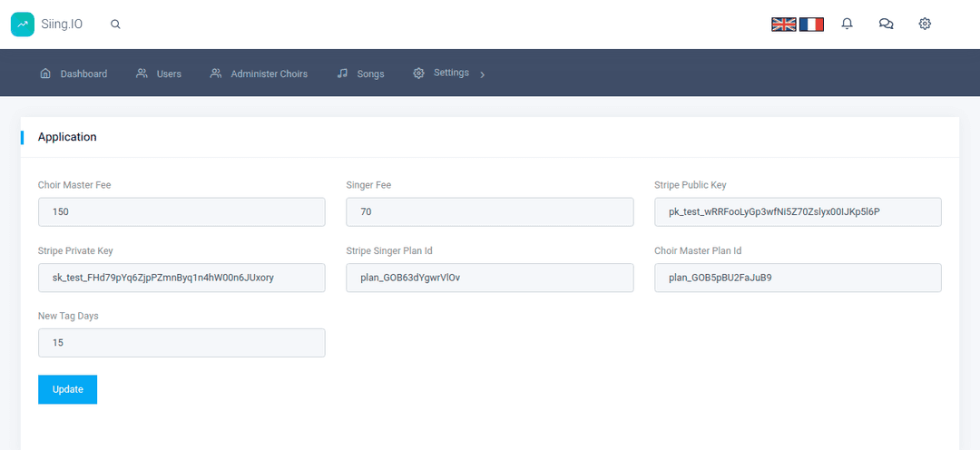The width and height of the screenshot is (980, 450).
Task: Click the Stripe Public Key label
Action: (690, 185)
